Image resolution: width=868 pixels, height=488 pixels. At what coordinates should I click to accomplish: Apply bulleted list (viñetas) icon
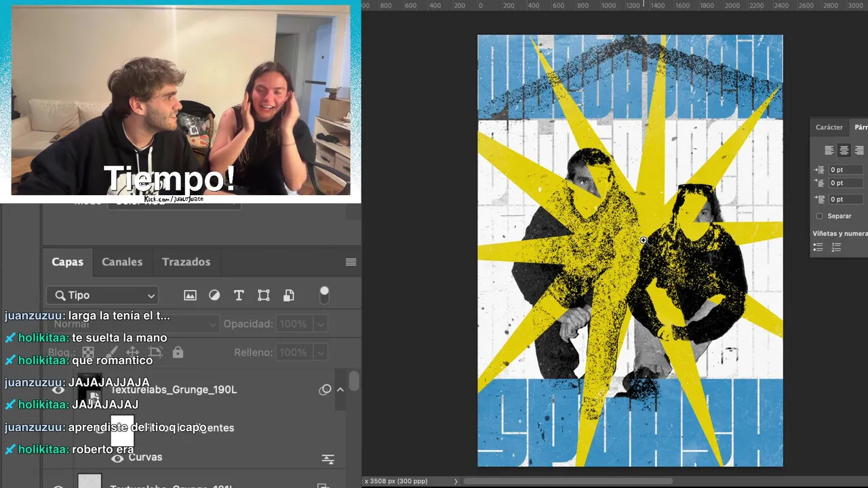(x=818, y=247)
